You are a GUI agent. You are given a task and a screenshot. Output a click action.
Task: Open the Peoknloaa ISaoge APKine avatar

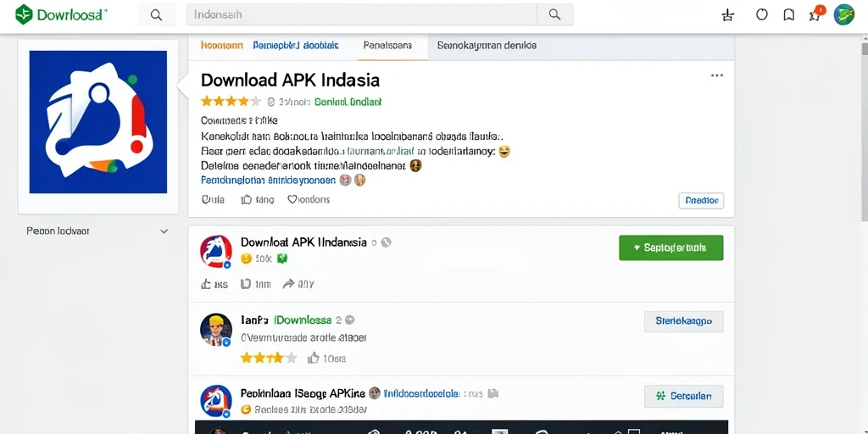tap(216, 401)
